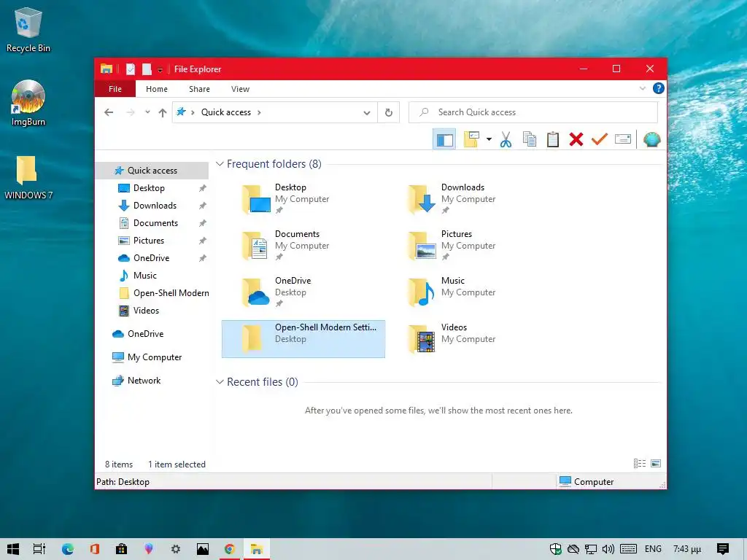Viewport: 747px width, 560px height.
Task: Click the title bar Properties quick icon
Action: [130, 69]
